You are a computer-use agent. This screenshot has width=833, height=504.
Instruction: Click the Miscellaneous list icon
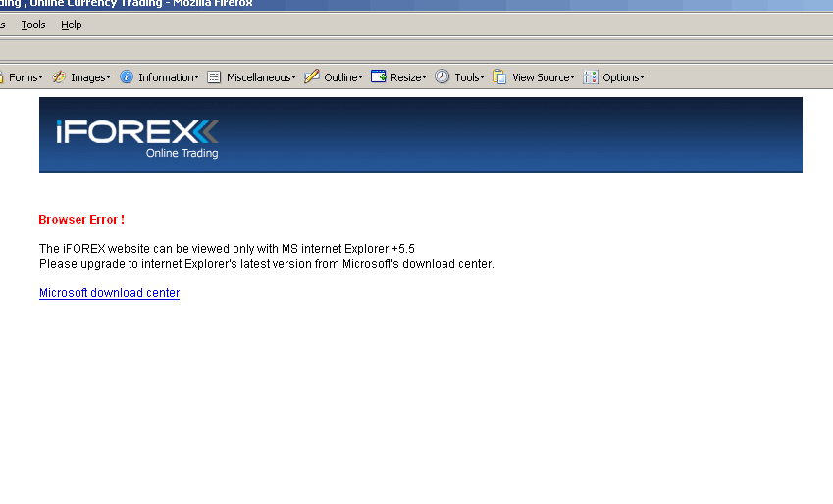tap(214, 77)
